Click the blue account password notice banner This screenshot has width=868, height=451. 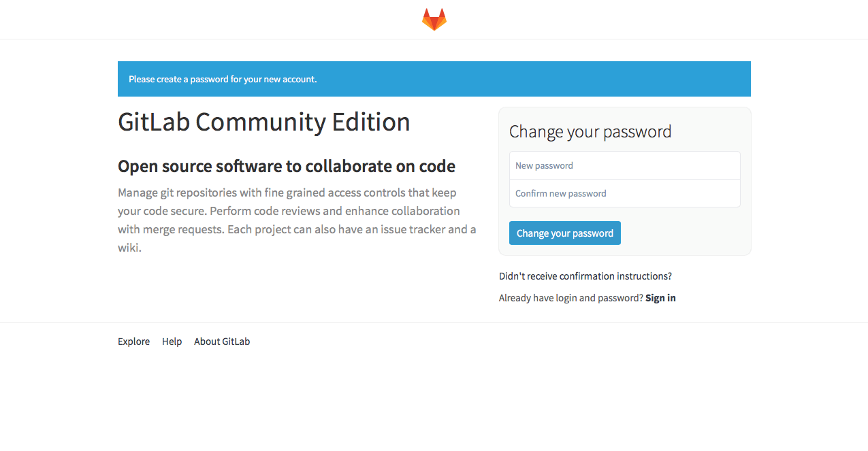(434, 79)
